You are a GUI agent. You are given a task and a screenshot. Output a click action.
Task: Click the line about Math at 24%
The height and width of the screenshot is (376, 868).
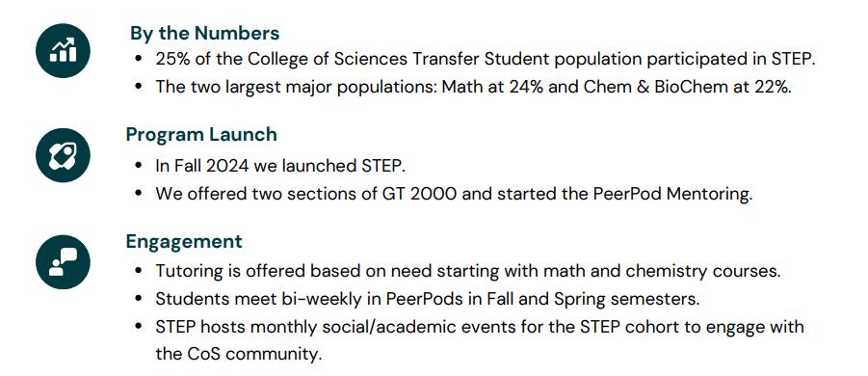pos(474,87)
